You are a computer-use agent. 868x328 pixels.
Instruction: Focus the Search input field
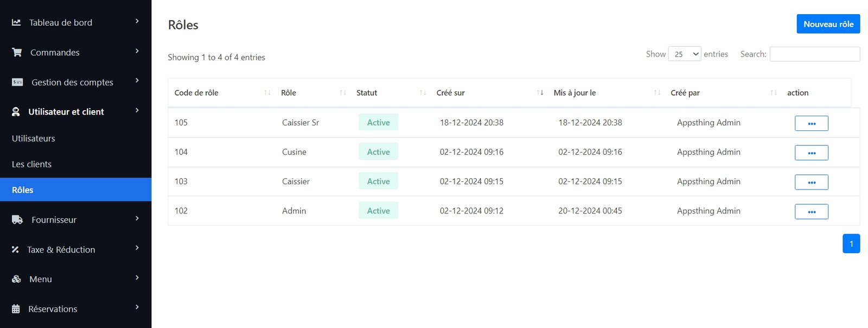(814, 54)
